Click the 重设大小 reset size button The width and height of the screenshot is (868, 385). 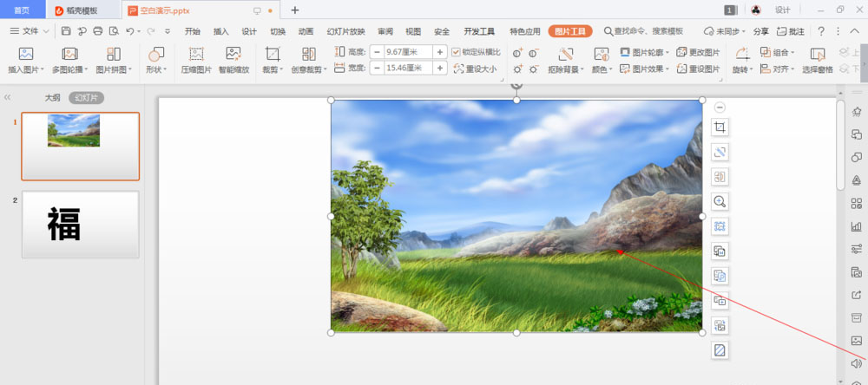pyautogui.click(x=476, y=69)
